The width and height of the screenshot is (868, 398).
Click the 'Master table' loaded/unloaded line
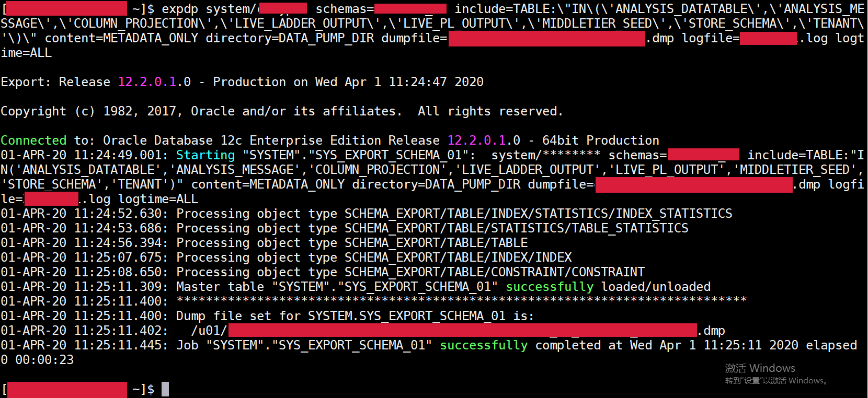356,287
